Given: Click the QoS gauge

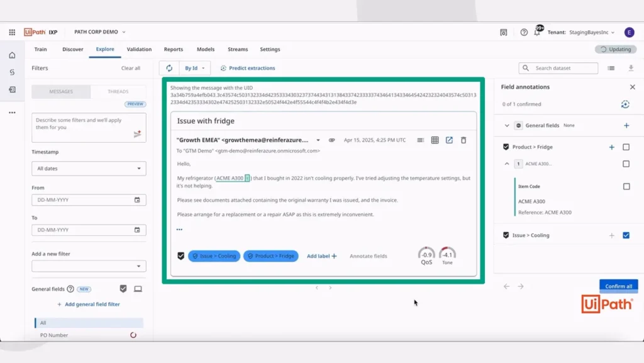Looking at the screenshot, I should [x=426, y=254].
